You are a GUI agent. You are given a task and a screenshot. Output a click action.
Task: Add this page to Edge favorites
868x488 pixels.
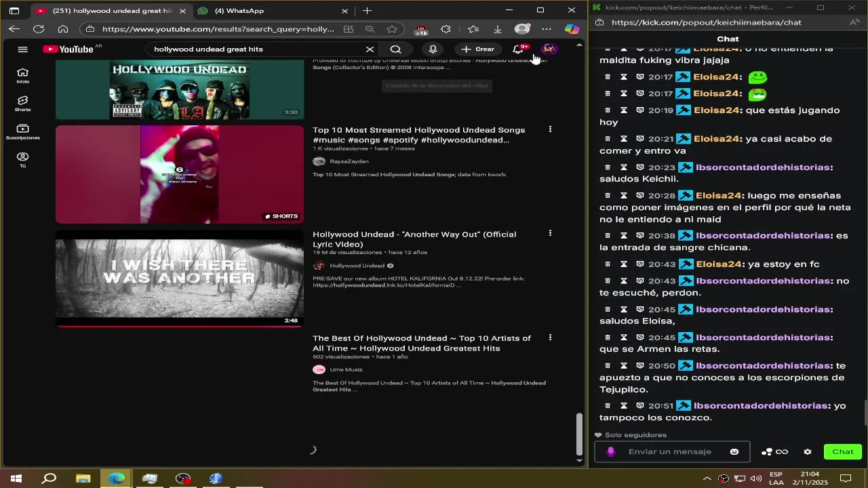tap(392, 29)
